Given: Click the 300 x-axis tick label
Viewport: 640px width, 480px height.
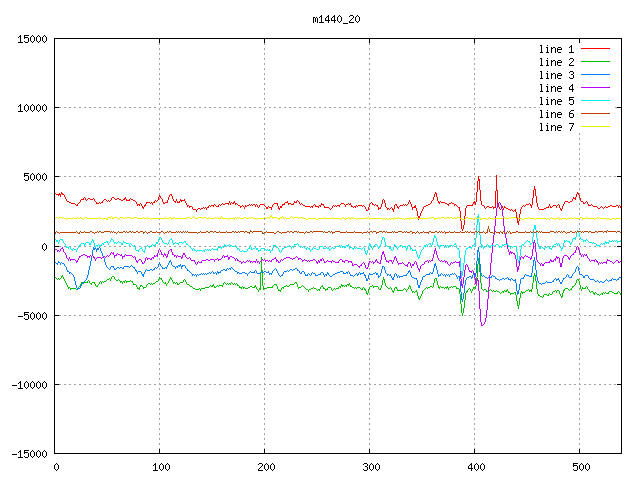Looking at the screenshot, I should 369,467.
